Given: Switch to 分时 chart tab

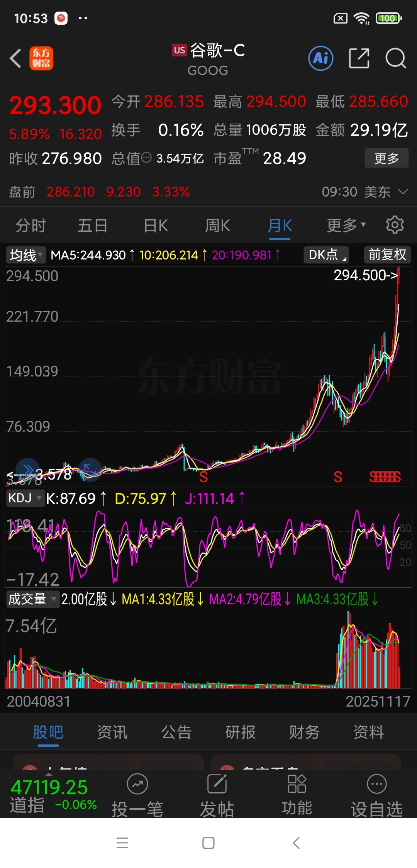Looking at the screenshot, I should pyautogui.click(x=31, y=225).
